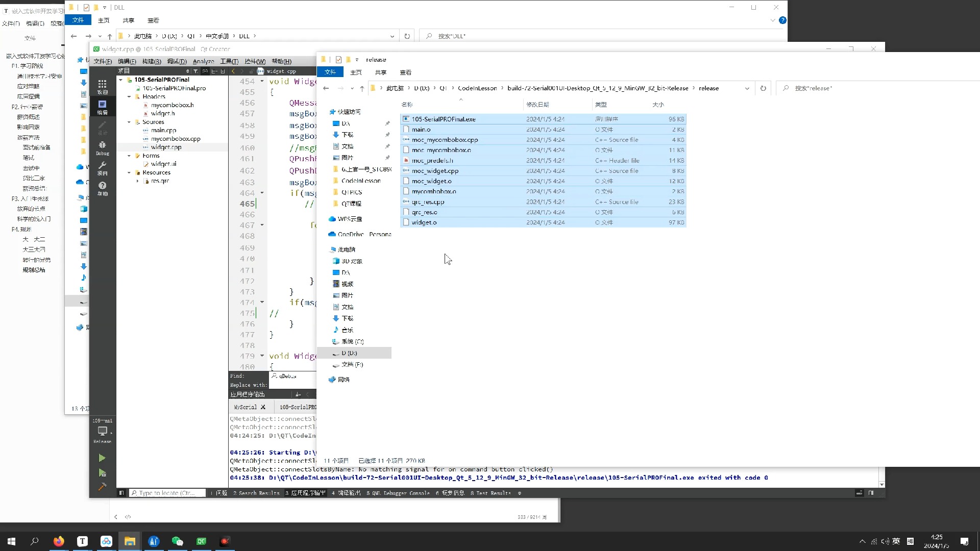This screenshot has height=551, width=980.
Task: Open the Welcome (欢迎) mode in Qt Creator
Action: pos(102,86)
